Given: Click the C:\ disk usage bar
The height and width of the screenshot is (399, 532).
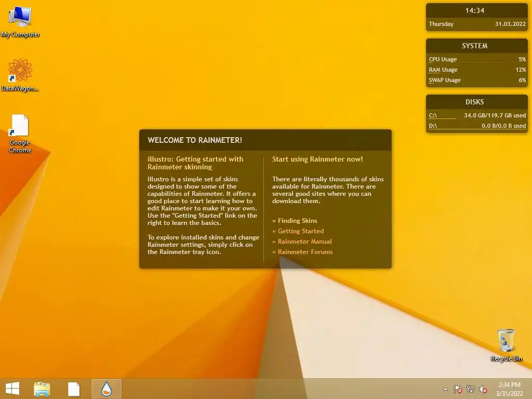Looking at the screenshot, I should tap(443, 119).
